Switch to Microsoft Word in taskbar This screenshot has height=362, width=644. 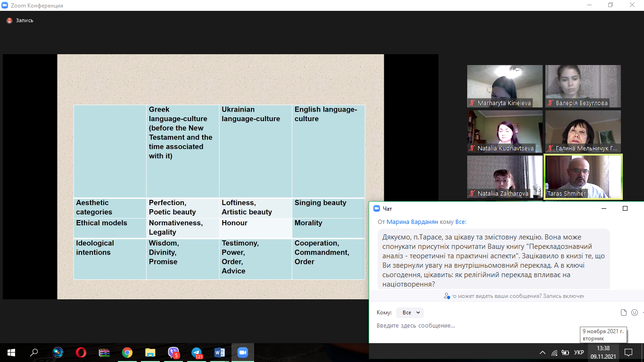point(220,353)
